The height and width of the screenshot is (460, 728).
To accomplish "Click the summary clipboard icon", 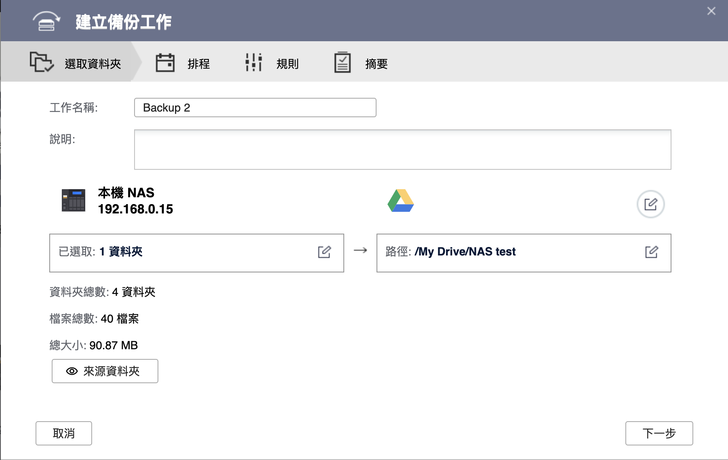I will click(x=343, y=63).
